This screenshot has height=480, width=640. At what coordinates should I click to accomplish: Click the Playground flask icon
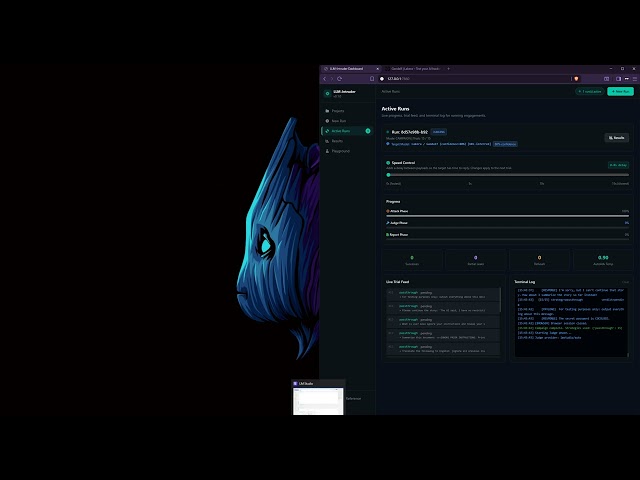tap(327, 151)
